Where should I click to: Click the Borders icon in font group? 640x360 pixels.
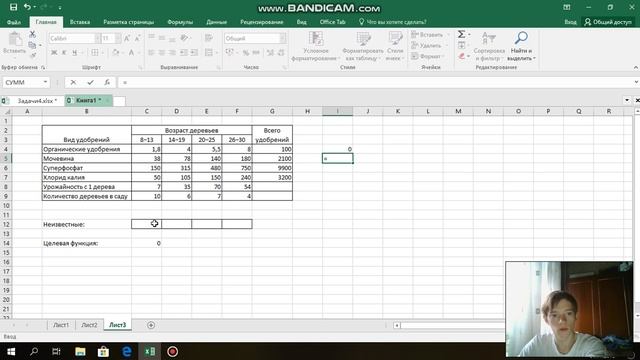coord(95,52)
